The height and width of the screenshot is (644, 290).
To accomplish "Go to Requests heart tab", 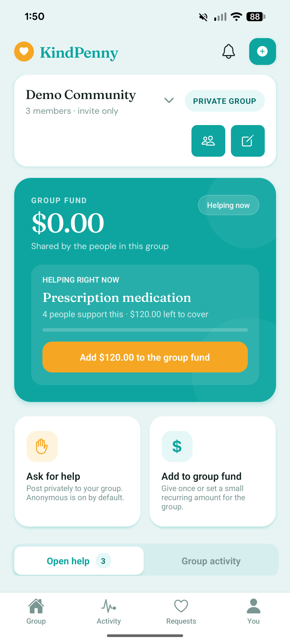I will pyautogui.click(x=181, y=612).
